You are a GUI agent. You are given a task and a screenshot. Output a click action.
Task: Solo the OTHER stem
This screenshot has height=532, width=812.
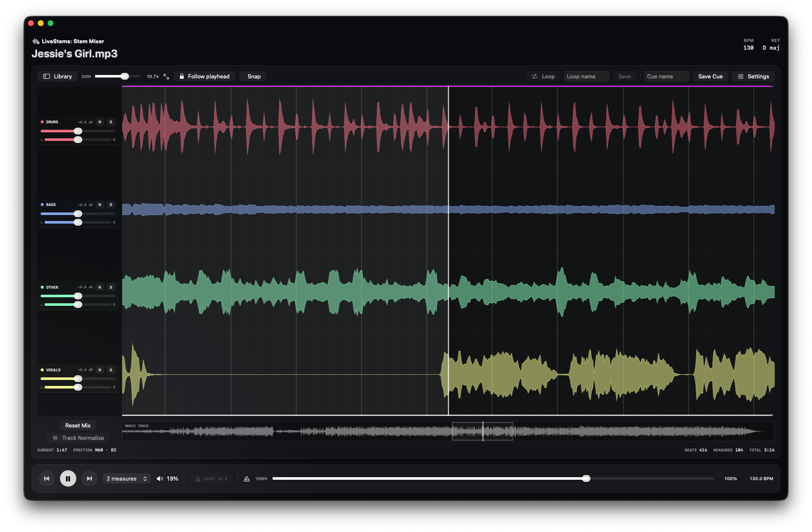point(111,287)
